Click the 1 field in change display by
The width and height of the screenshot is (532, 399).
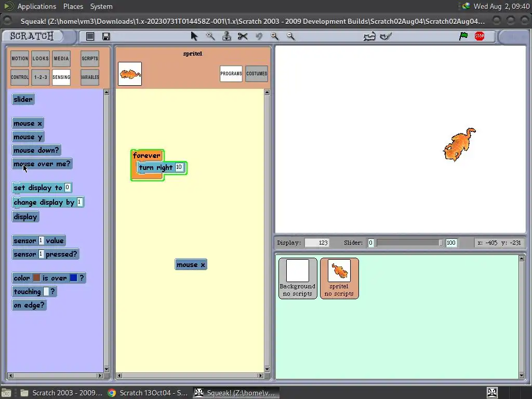(79, 202)
